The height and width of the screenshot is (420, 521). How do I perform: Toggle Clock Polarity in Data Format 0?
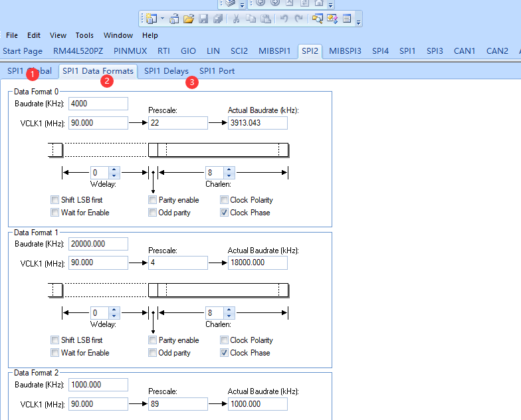225,200
